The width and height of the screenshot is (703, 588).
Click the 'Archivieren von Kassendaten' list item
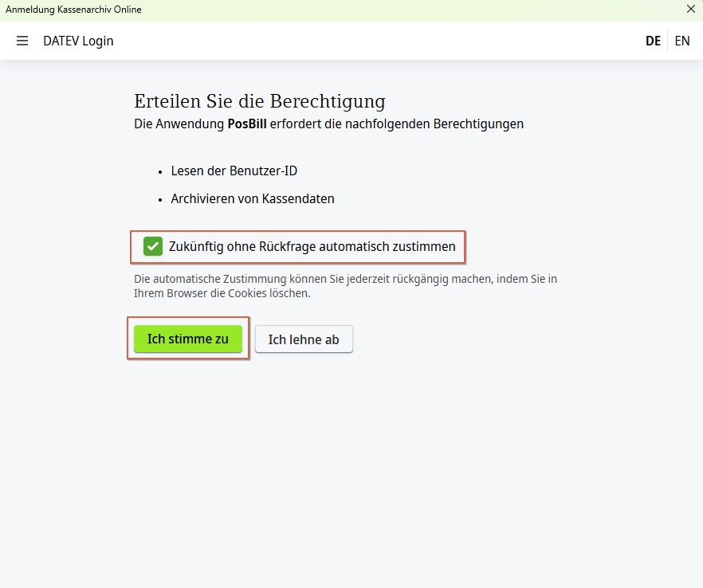point(253,198)
